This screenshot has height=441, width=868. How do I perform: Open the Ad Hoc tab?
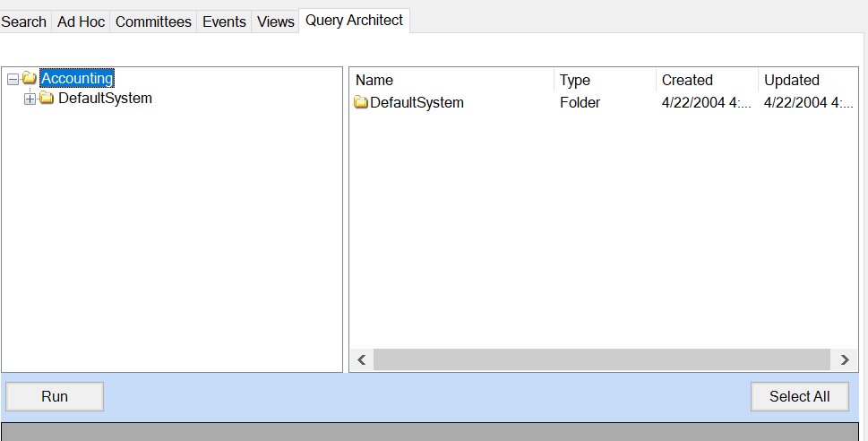[x=81, y=22]
